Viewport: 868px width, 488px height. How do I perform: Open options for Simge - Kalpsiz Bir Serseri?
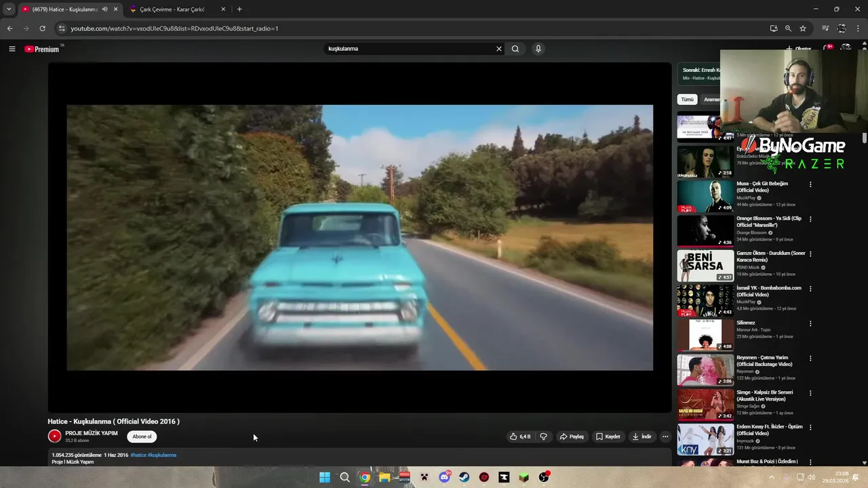pos(810,392)
